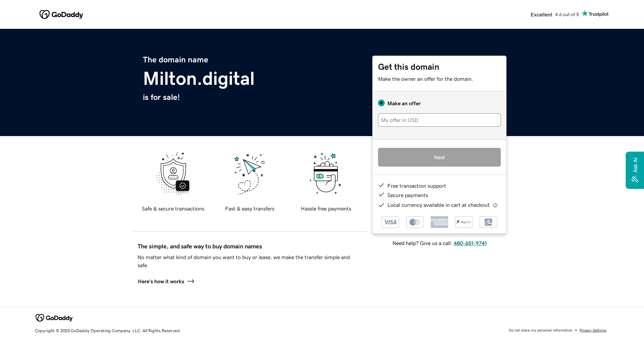Call the help number 480-651-9741
This screenshot has height=362, width=644.
(470, 243)
